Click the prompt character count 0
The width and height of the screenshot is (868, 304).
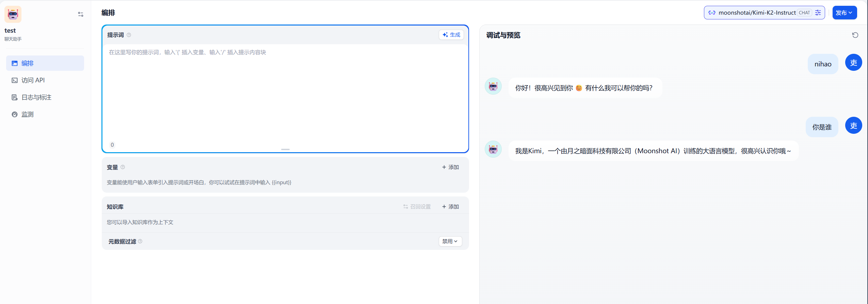[112, 145]
